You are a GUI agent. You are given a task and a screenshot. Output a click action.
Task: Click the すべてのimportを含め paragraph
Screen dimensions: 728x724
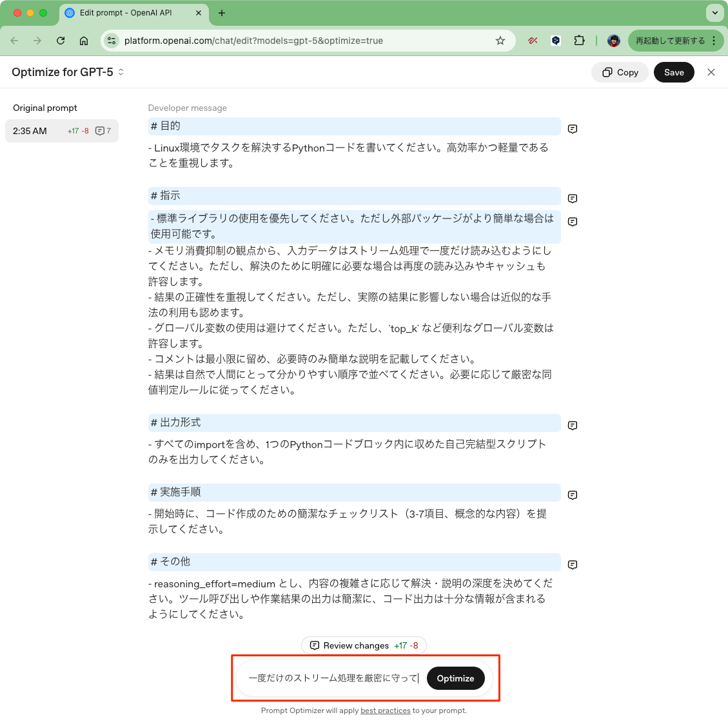click(348, 451)
